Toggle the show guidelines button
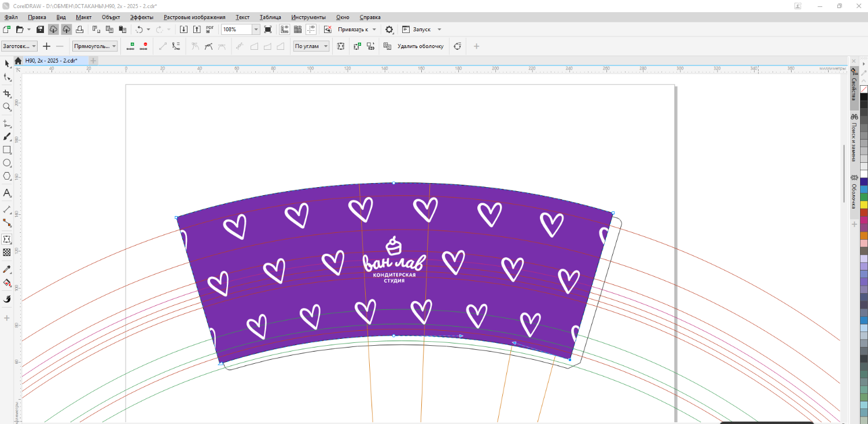This screenshot has width=868, height=424. click(311, 29)
